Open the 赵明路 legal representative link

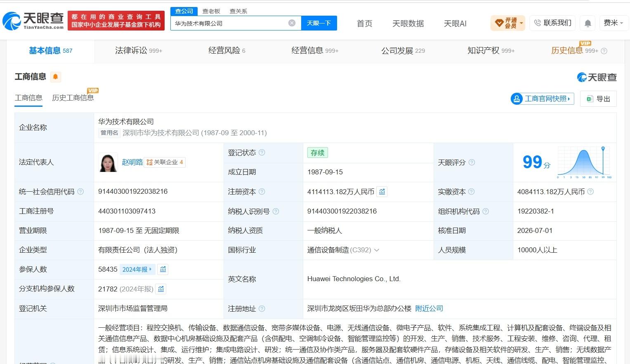coord(132,162)
